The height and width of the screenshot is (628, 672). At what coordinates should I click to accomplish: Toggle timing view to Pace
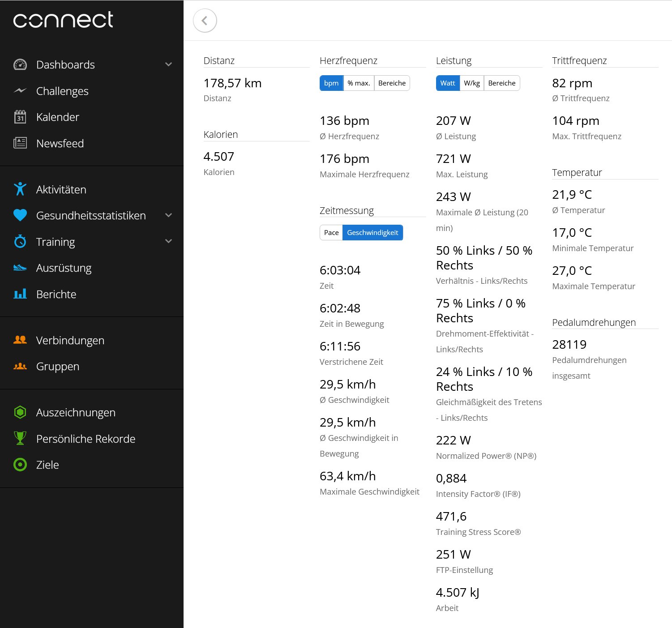(x=331, y=233)
